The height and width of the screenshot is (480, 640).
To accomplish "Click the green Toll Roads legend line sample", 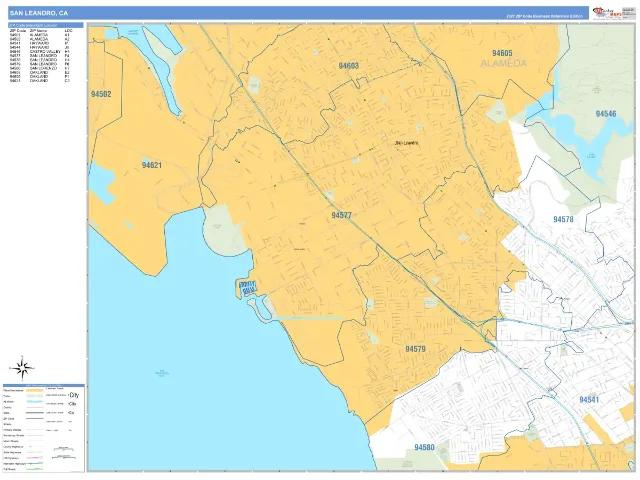I will point(34,469).
